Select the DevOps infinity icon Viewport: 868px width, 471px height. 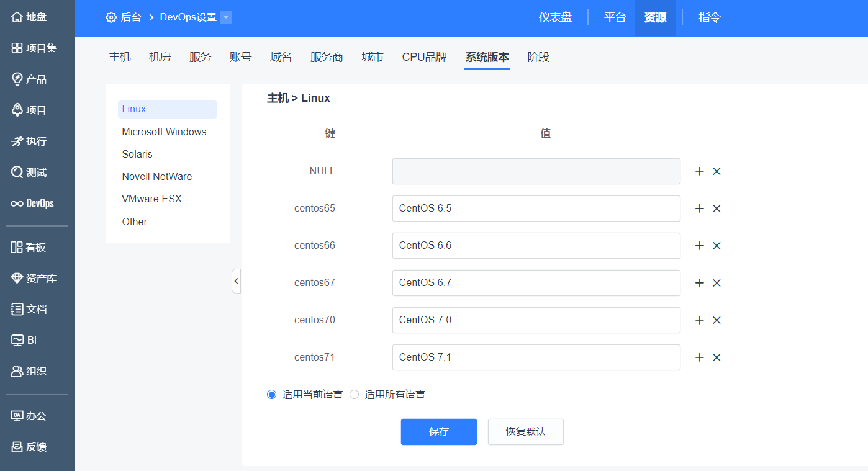click(x=17, y=204)
